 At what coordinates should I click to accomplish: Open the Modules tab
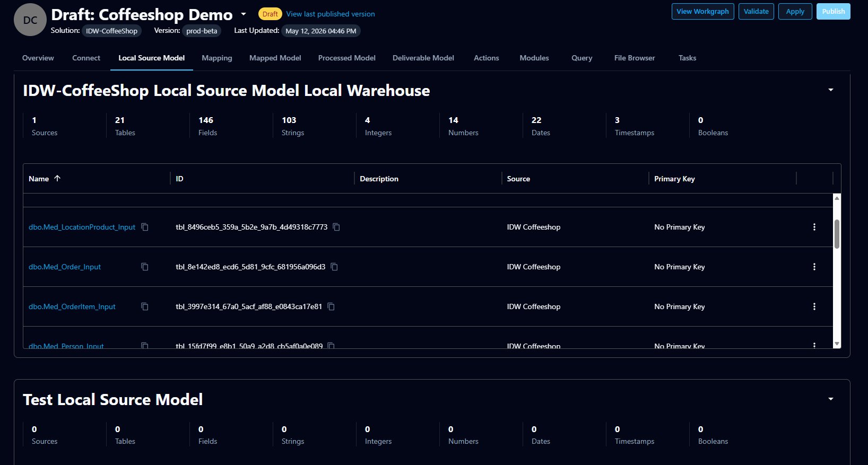[534, 58]
